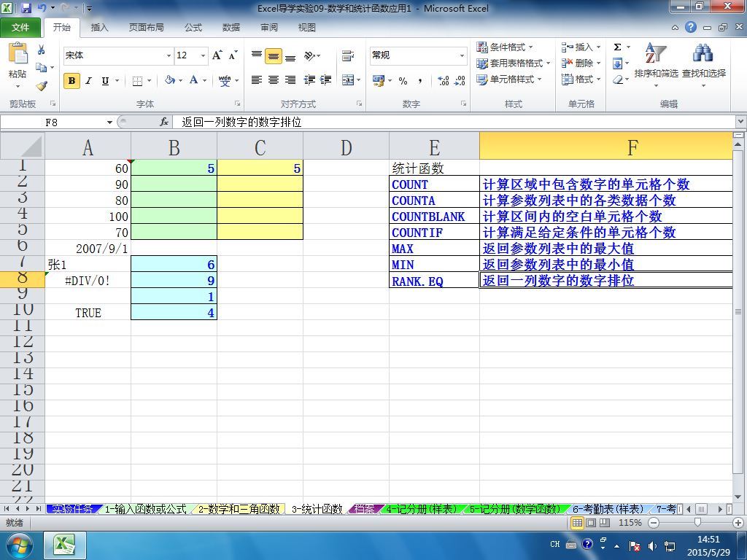The height and width of the screenshot is (560, 747).
Task: Open Find and Select (查找和选择) binoculars
Action: [704, 65]
